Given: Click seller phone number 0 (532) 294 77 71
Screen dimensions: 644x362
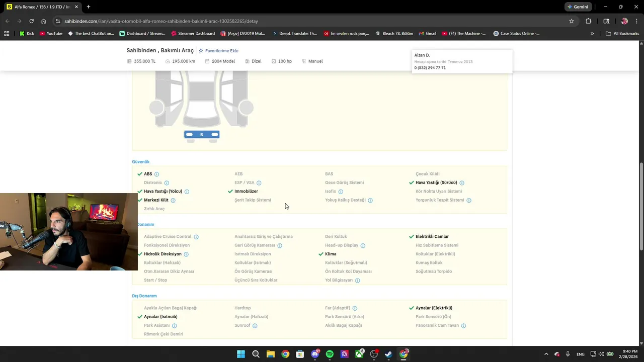Looking at the screenshot, I should [x=430, y=68].
